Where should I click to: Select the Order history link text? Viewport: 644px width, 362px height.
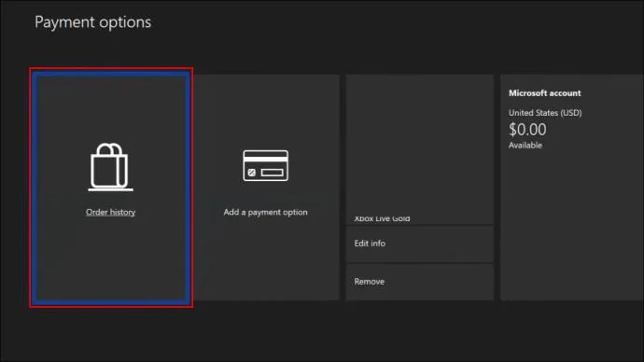pyautogui.click(x=110, y=212)
